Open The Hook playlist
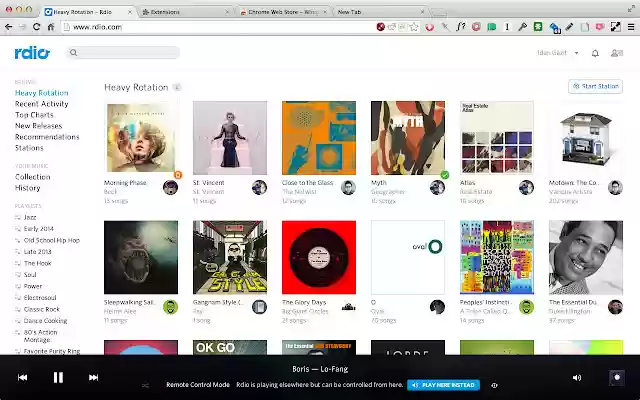 pos(37,263)
